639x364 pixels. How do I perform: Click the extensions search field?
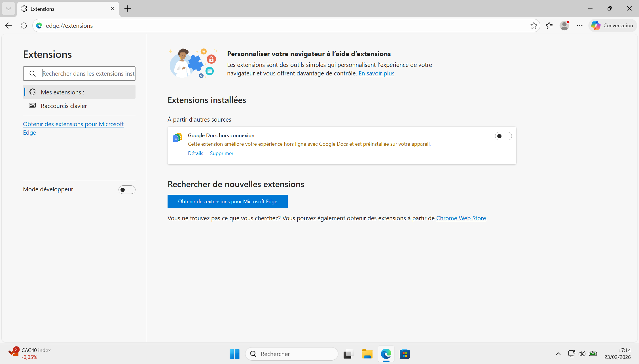click(x=79, y=74)
